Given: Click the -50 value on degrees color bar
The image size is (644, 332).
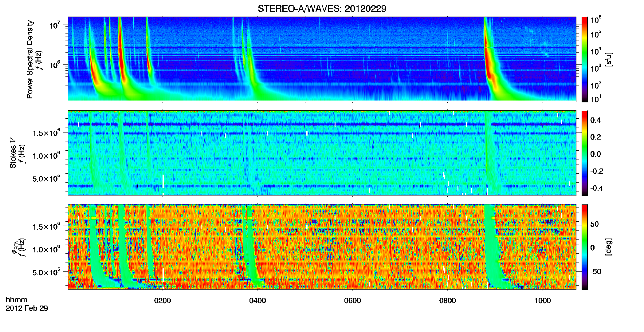Looking at the screenshot, I should [596, 272].
